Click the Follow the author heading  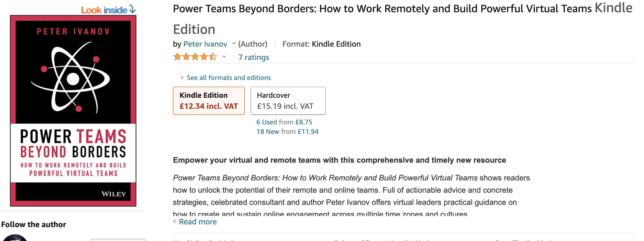point(34,224)
